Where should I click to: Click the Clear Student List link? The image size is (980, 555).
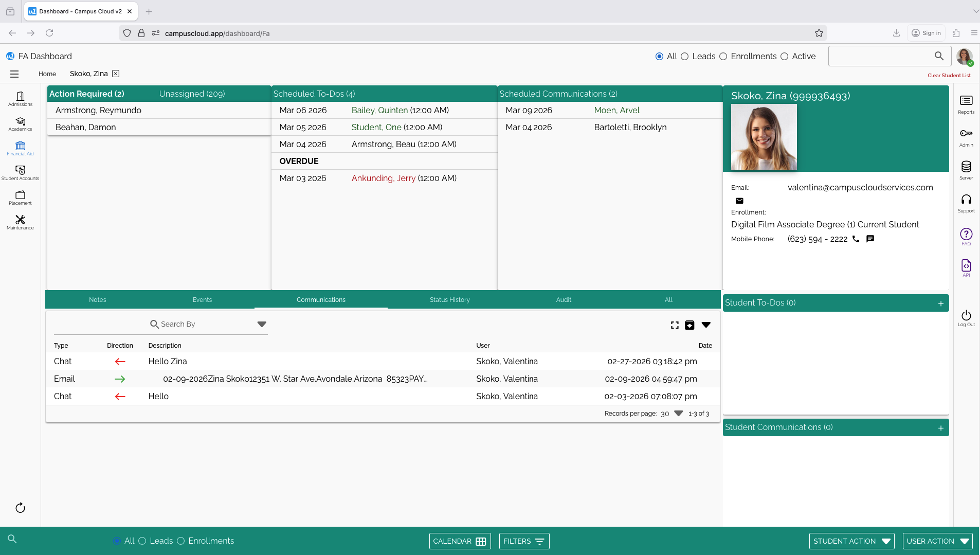pos(948,75)
